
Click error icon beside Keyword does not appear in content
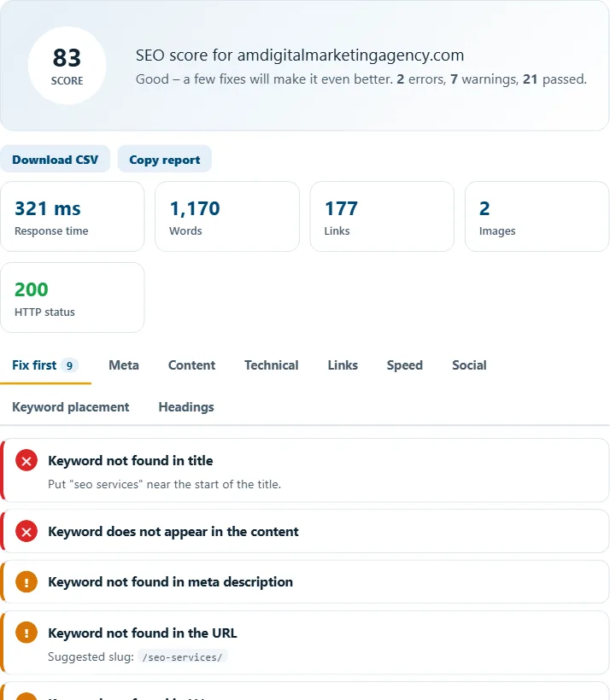(26, 532)
